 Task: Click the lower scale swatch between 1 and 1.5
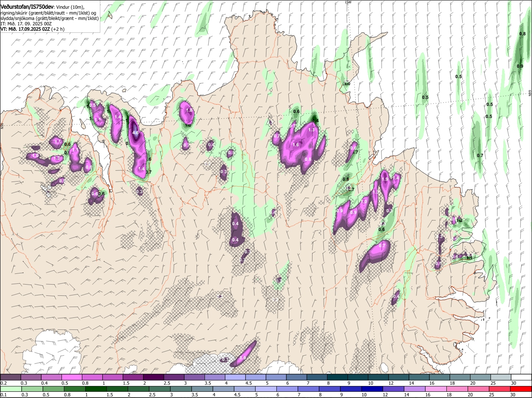point(97,389)
